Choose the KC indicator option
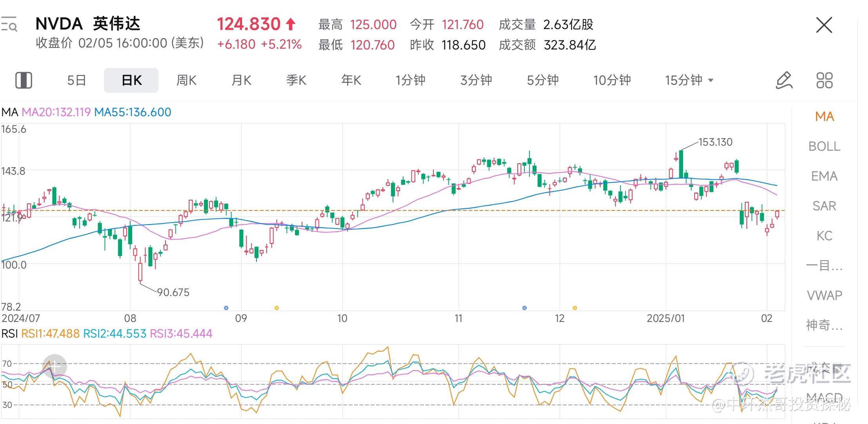Image resolution: width=868 pixels, height=424 pixels. point(824,236)
